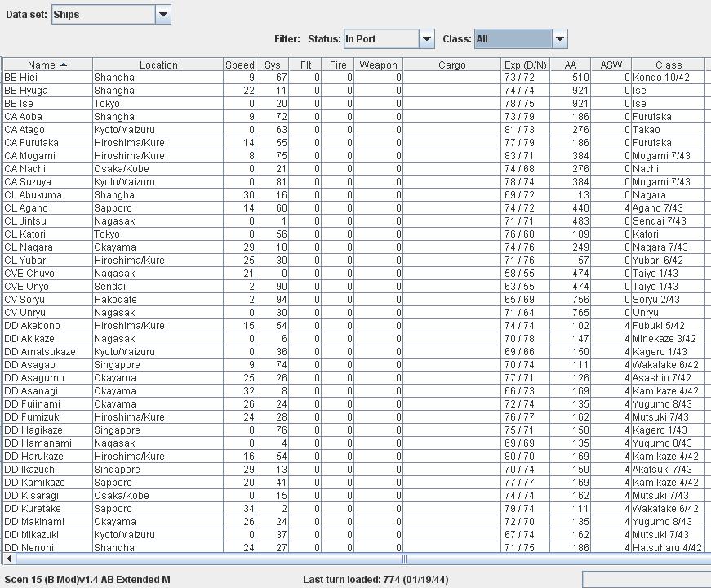
Task: Sort by the Flt column header
Action: 305,65
